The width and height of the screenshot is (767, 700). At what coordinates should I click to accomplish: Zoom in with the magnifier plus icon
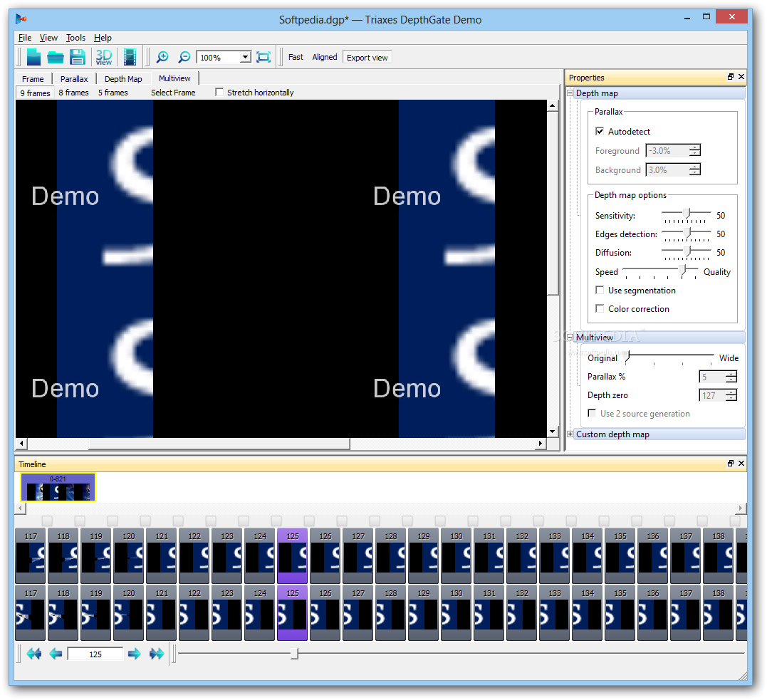point(162,57)
